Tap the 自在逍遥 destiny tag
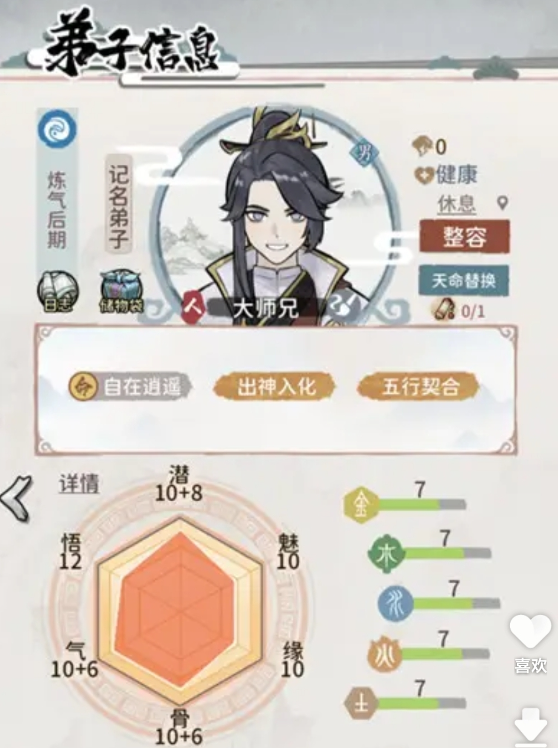Screen dimensions: 558x748 click(130, 386)
